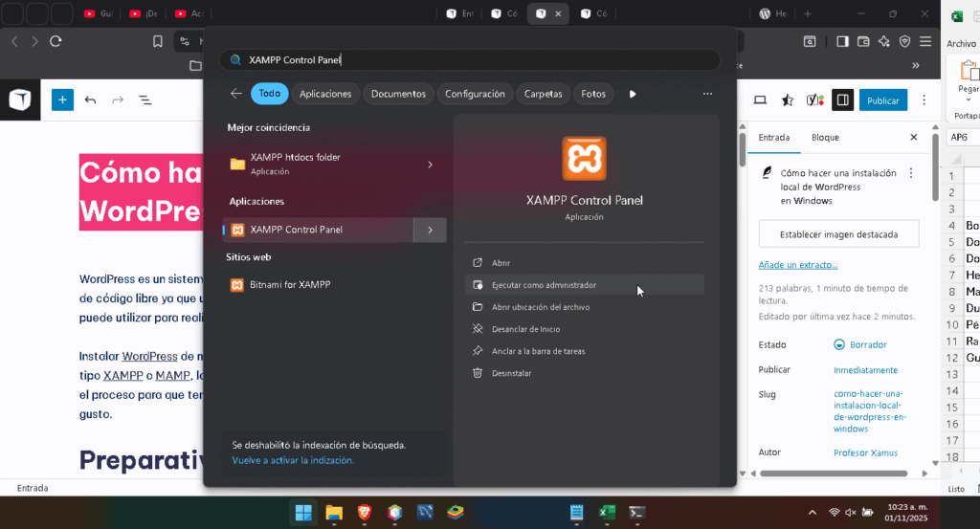Open File Explorer from the taskbar
The width and height of the screenshot is (980, 529).
coord(334,513)
